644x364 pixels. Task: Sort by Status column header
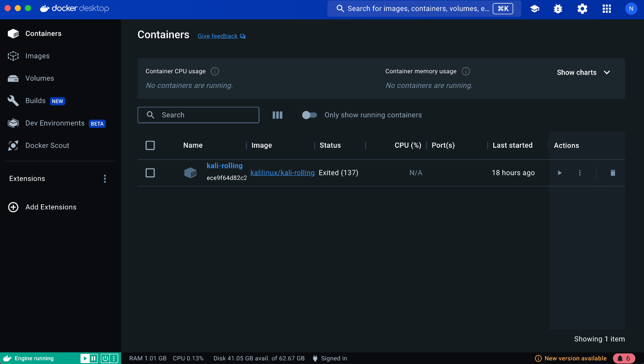(330, 145)
